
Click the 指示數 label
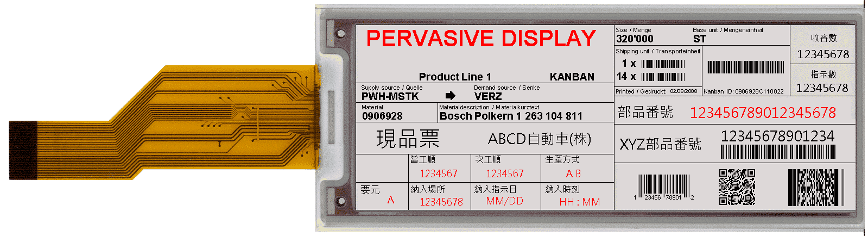pyautogui.click(x=823, y=74)
